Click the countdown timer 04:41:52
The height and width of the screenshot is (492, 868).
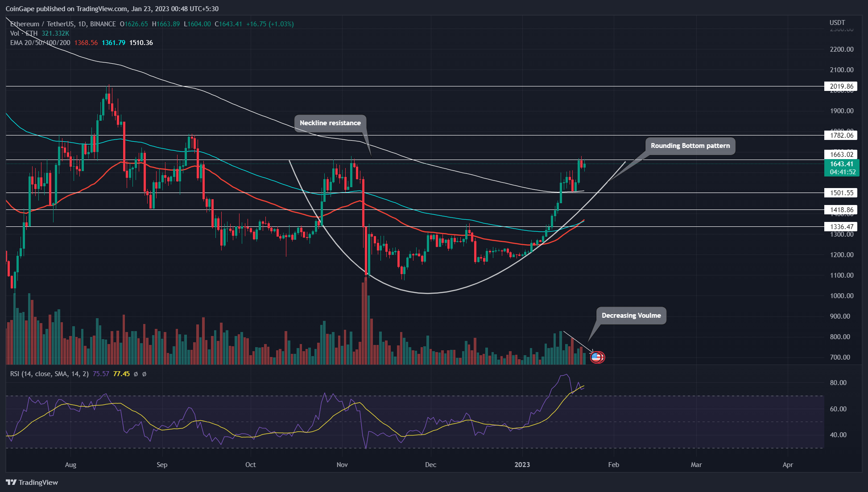tap(843, 172)
